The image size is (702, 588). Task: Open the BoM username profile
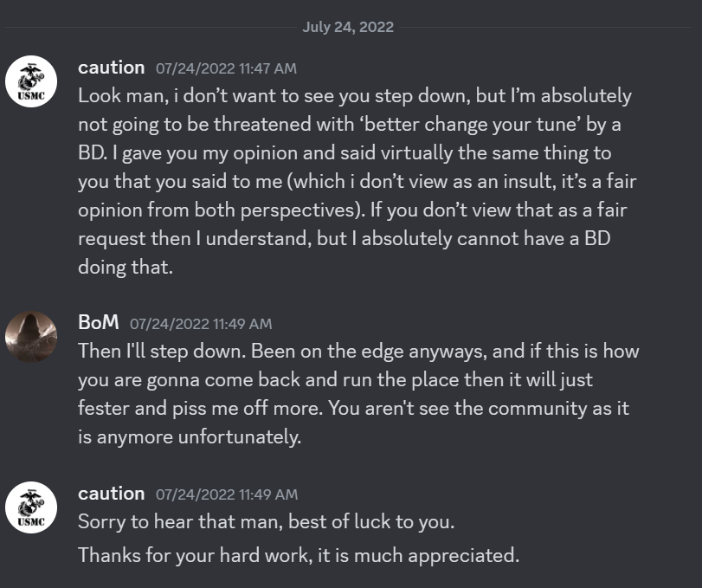99,322
